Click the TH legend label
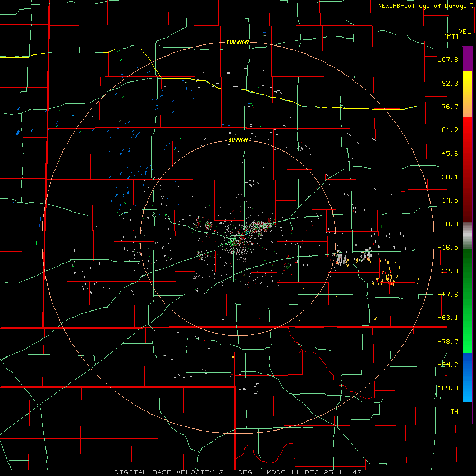This screenshot has height=476, width=476. pos(454,412)
